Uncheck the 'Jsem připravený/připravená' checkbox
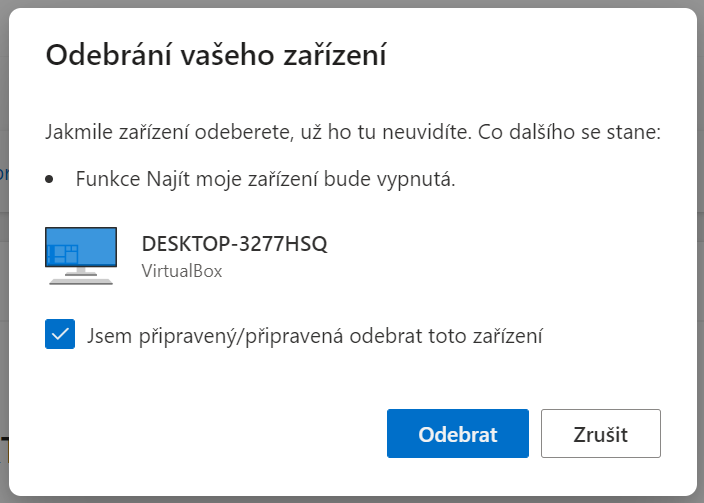The image size is (704, 503). (60, 334)
